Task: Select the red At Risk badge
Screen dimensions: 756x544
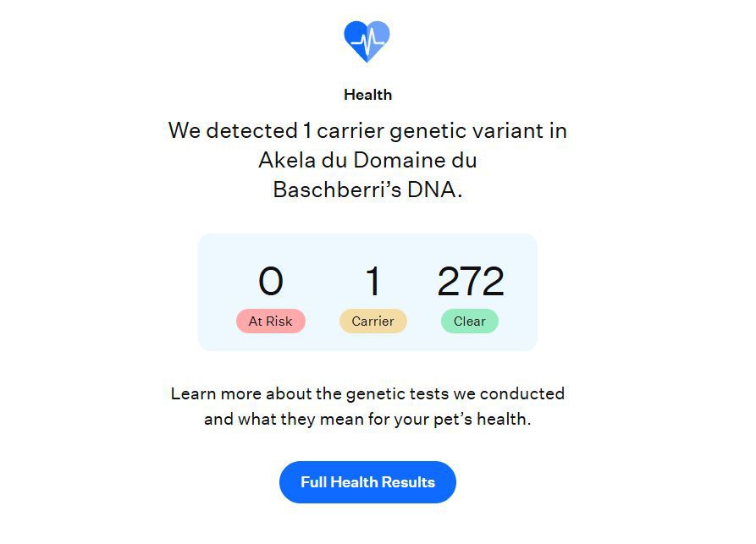Action: click(270, 321)
